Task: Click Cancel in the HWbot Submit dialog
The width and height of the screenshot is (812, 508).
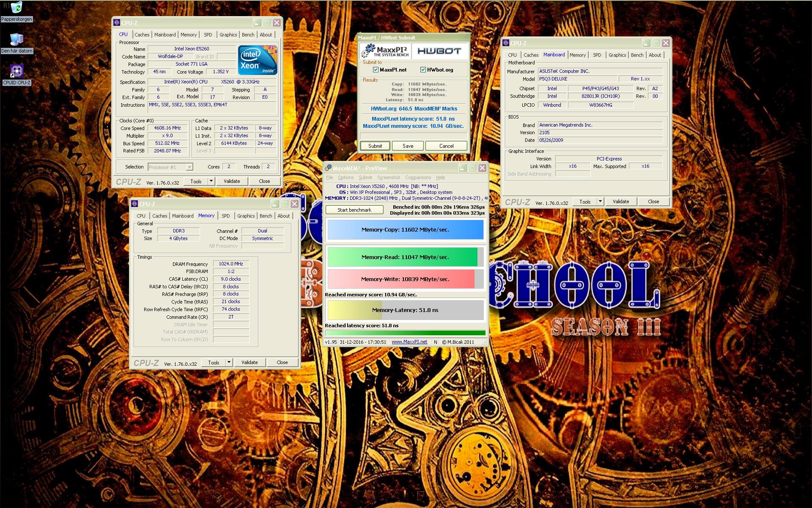Action: click(x=446, y=146)
